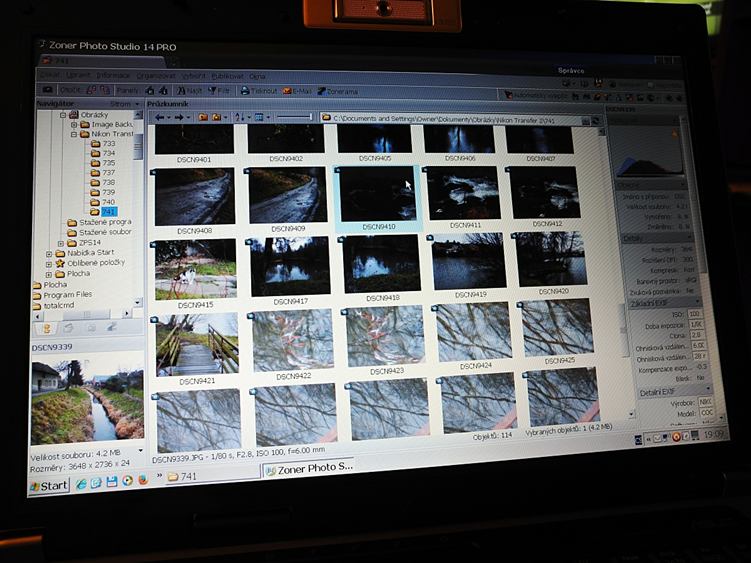The width and height of the screenshot is (751, 563).
Task: Click the refresh icon beside path field
Action: click(596, 121)
